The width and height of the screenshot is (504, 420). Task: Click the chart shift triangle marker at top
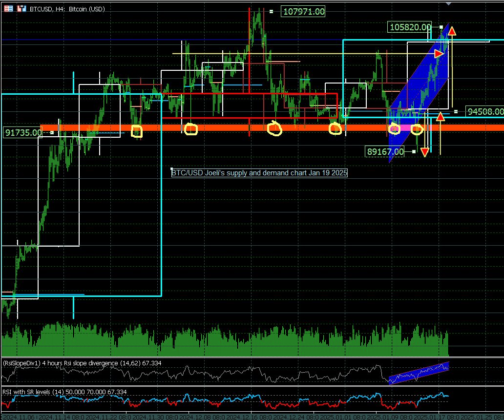point(448,3)
